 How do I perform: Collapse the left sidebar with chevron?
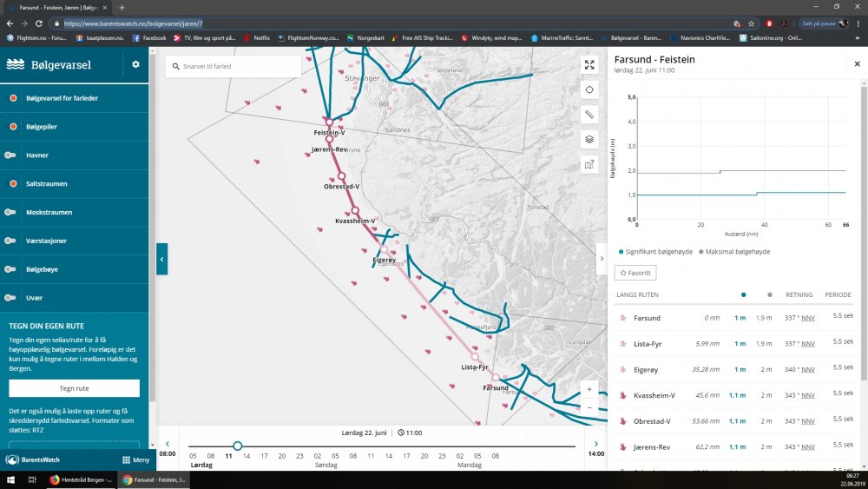point(161,259)
